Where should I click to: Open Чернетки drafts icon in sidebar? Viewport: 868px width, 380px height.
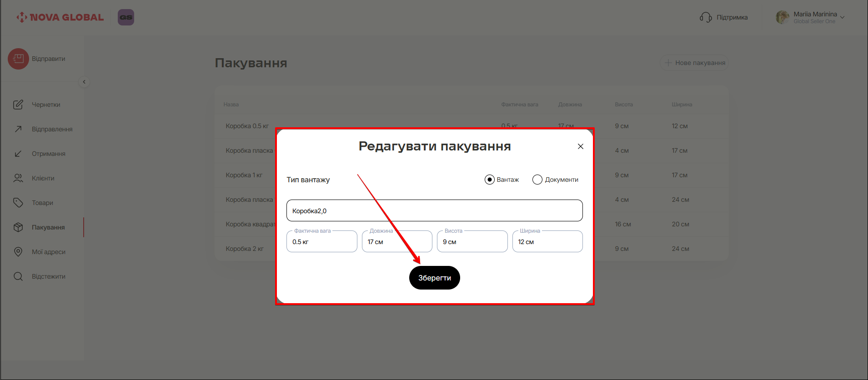[18, 105]
